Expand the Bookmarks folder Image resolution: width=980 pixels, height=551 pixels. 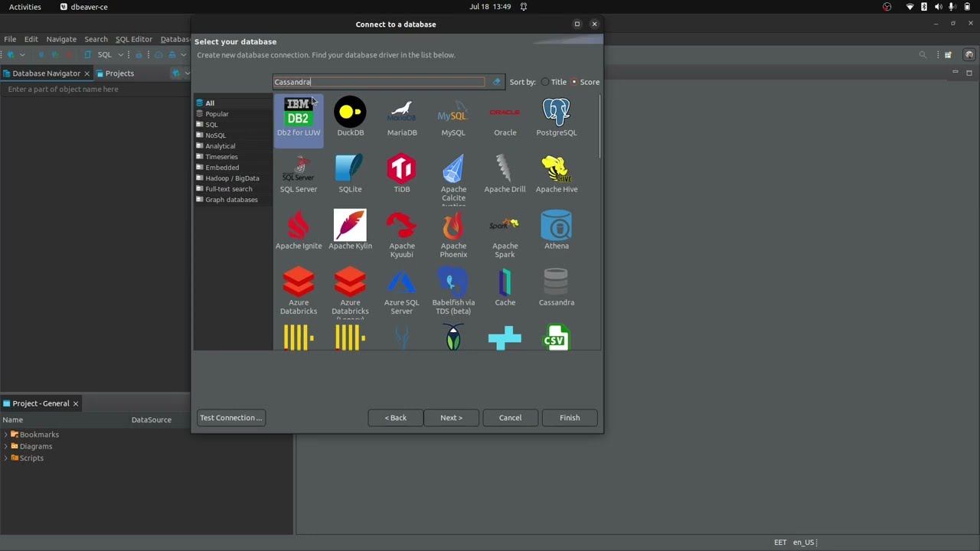point(6,435)
